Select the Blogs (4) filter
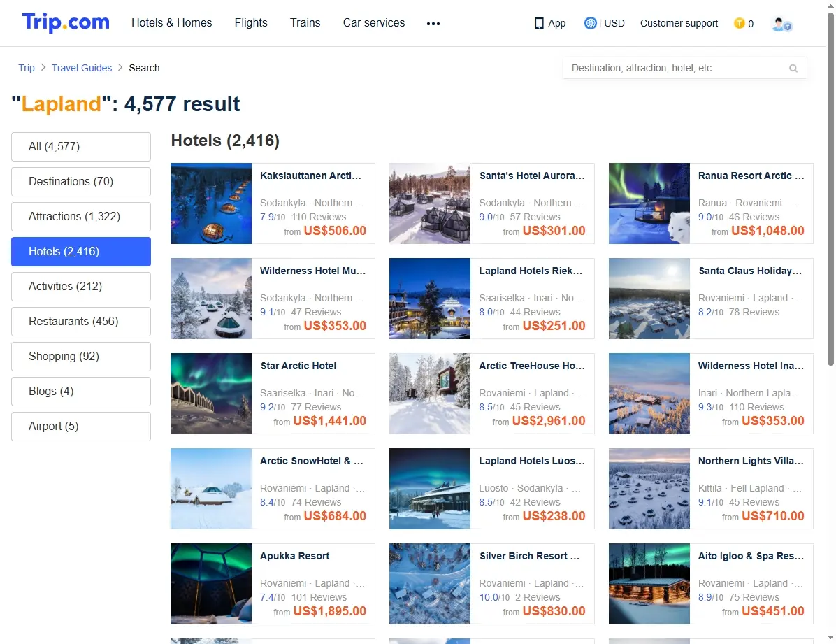Viewport: 836px width, 644px height. pyautogui.click(x=81, y=391)
